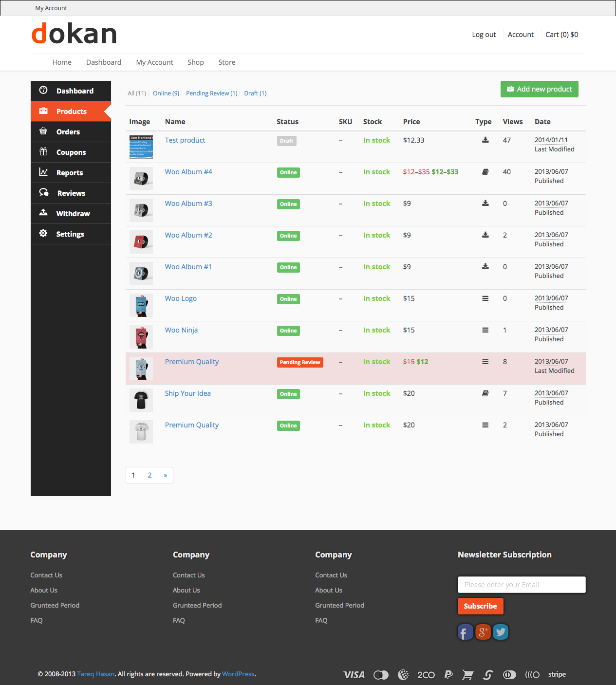
Task: Click the black Ship Your Idea thumbnail
Action: (x=141, y=400)
